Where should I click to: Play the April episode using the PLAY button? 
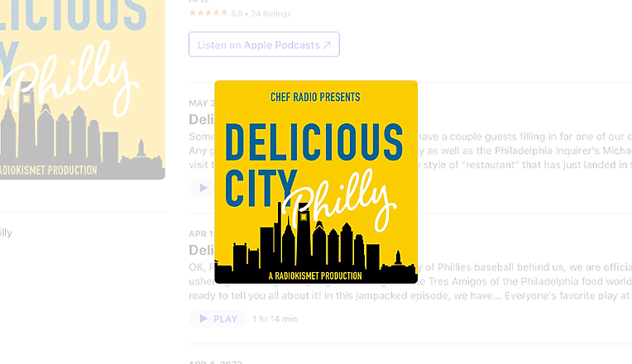(218, 318)
